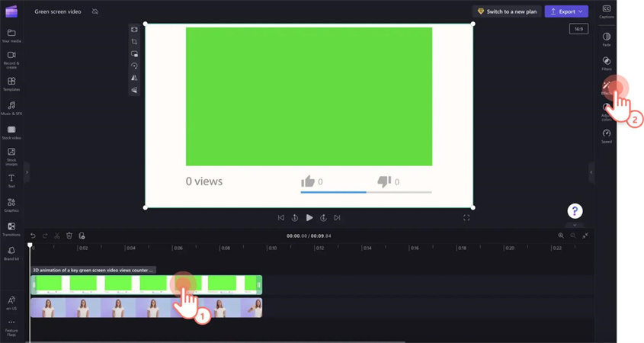Click the 00:00.00 / 00:09.84 timecode
Screen dimensions: 644x343
pos(309,236)
